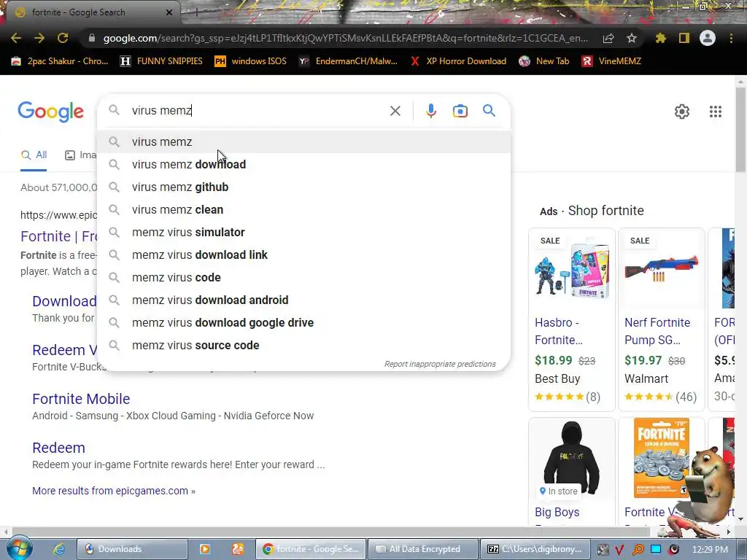Open the FUNNY SNIPPIES bookmark
This screenshot has height=560, width=747.
pos(161,61)
